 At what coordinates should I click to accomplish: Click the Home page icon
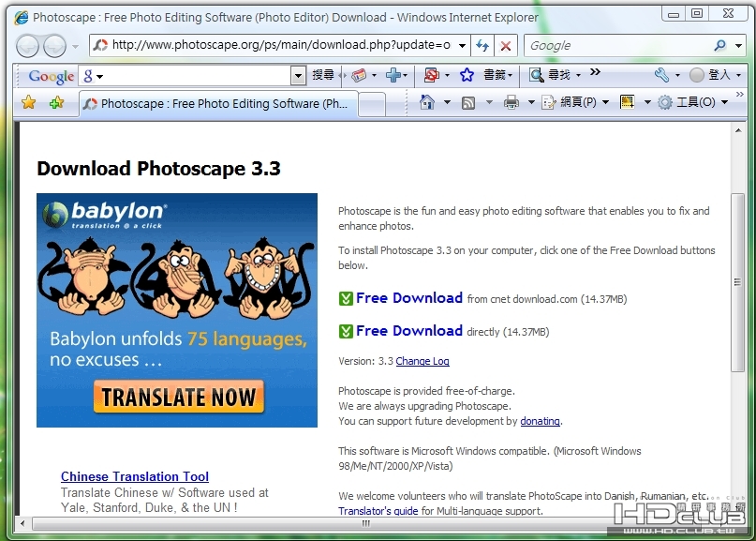(x=427, y=102)
